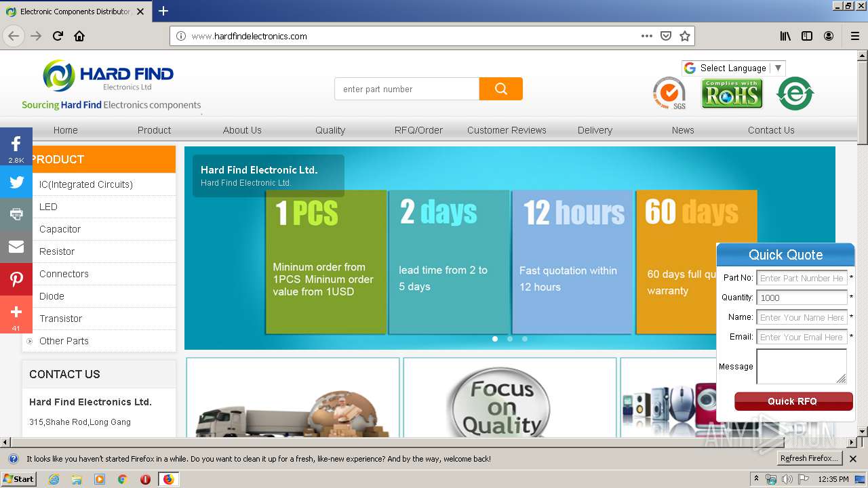Bookmark this page with star icon
Screen dimensions: 868x488
pyautogui.click(x=685, y=36)
